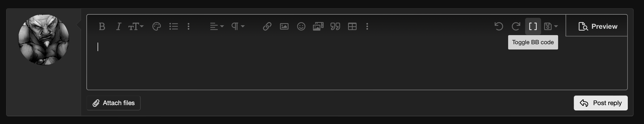This screenshot has width=644, height=124.
Task: Click the Preview tab
Action: click(597, 26)
